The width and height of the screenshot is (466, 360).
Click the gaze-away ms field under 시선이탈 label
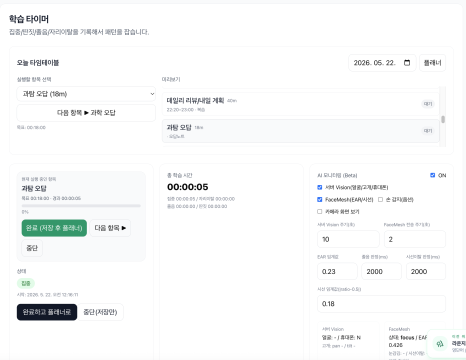click(x=426, y=271)
